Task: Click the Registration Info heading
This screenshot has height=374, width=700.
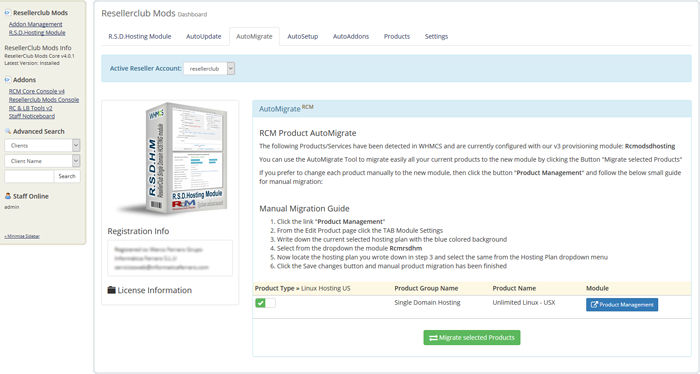Action: point(138,231)
